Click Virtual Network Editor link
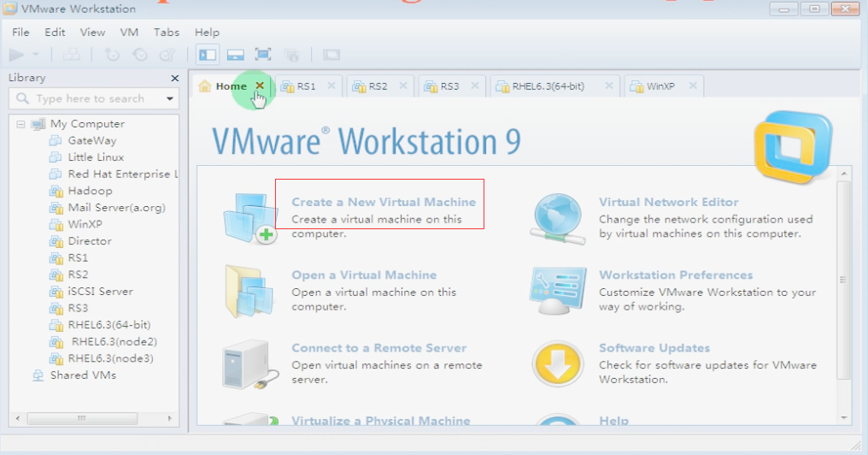Viewport: 868px width, 455px height. pos(669,203)
